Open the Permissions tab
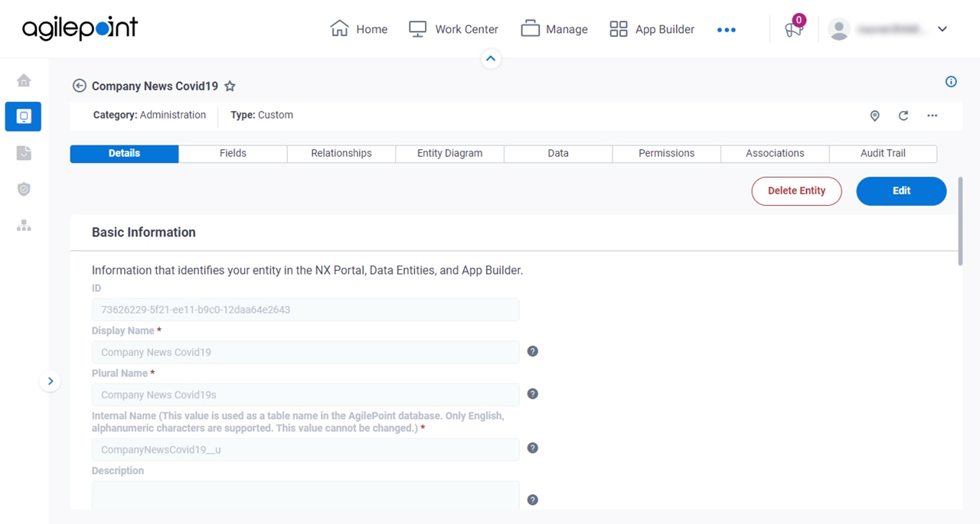980x524 pixels. (x=667, y=154)
